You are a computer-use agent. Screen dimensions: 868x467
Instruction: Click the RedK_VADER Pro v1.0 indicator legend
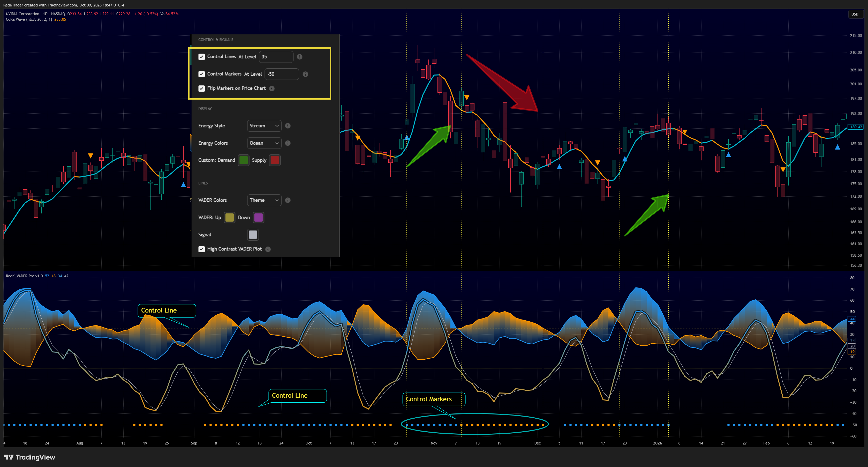[x=24, y=276]
